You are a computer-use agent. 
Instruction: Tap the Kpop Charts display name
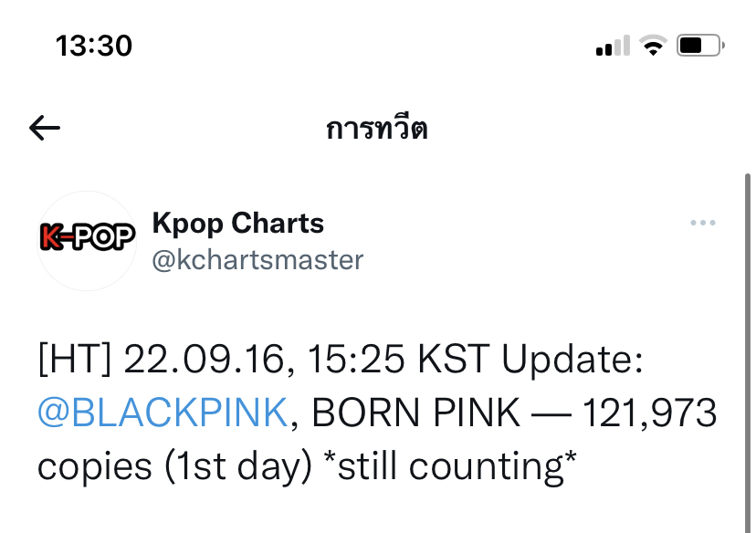point(237,223)
